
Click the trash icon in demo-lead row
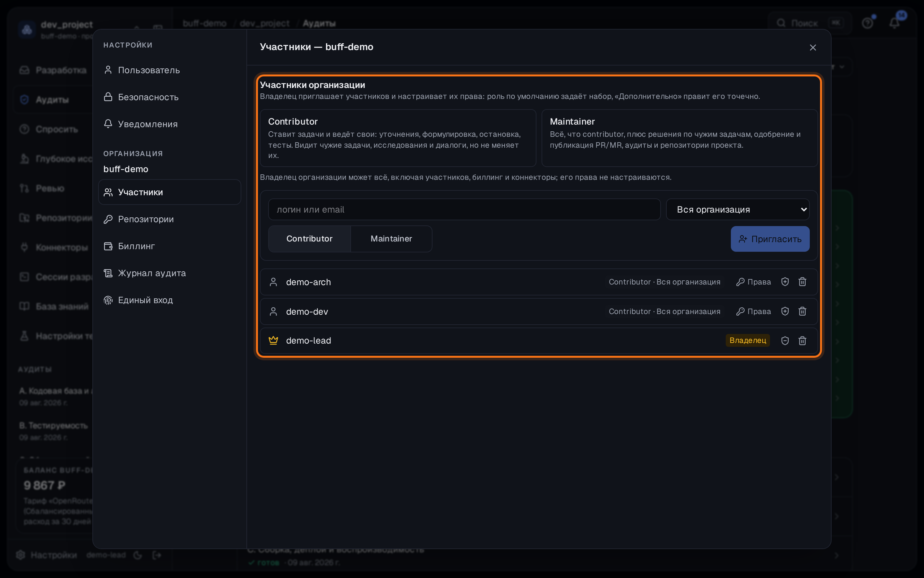pos(802,341)
